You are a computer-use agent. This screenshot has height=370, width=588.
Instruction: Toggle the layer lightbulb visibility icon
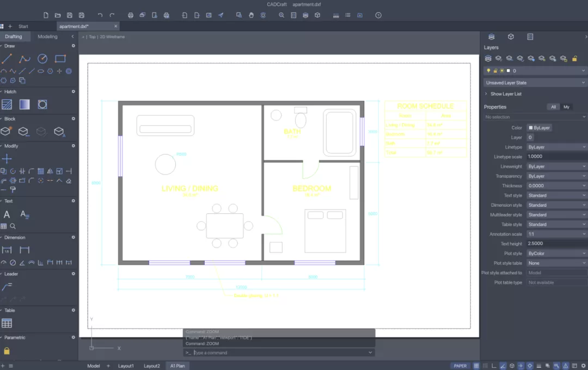(488, 71)
